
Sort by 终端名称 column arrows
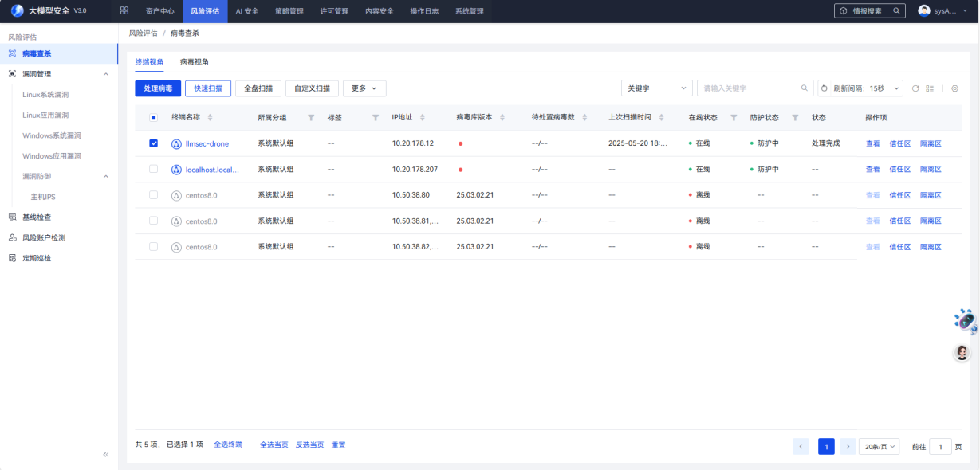coord(210,118)
